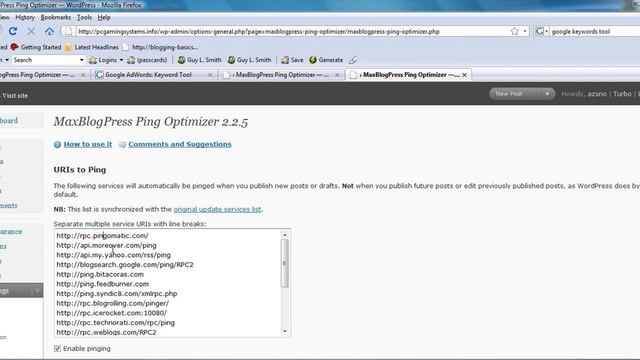
Task: Click the pen icon after Generate
Action: pyautogui.click(x=353, y=60)
